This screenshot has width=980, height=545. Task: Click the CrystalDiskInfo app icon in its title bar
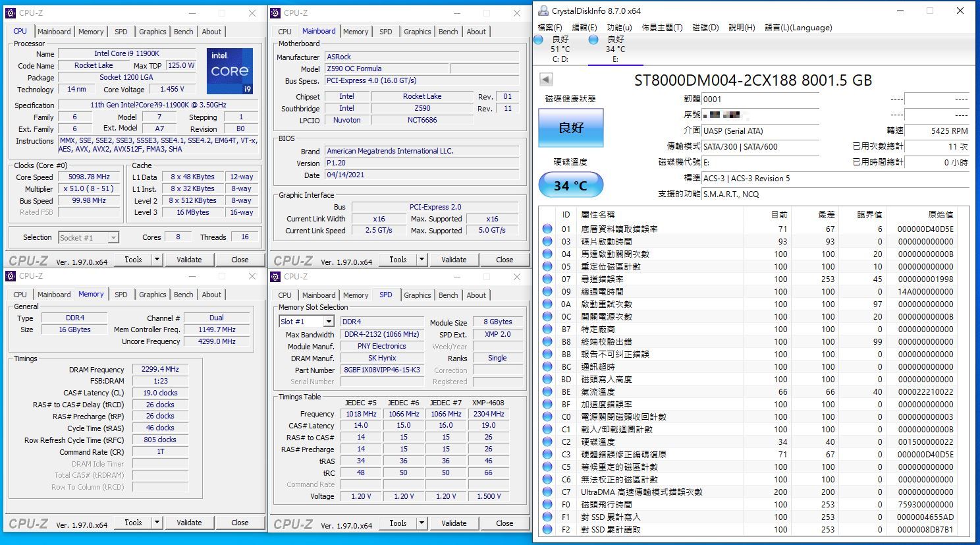pyautogui.click(x=543, y=11)
